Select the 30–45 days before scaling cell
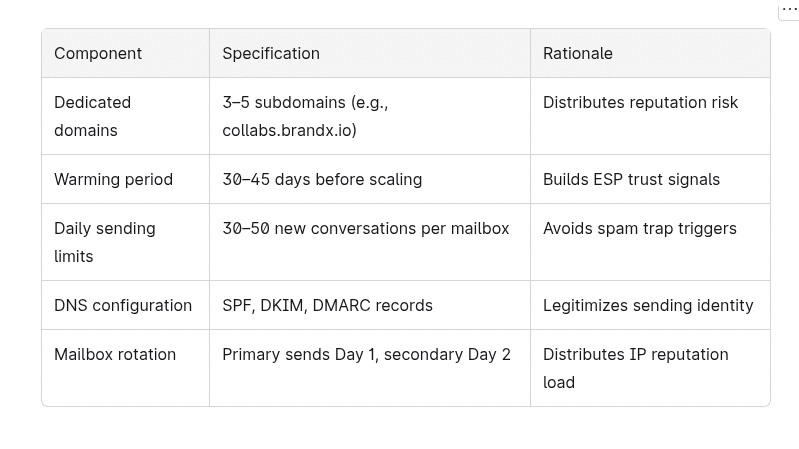The width and height of the screenshot is (799, 449). (x=322, y=180)
